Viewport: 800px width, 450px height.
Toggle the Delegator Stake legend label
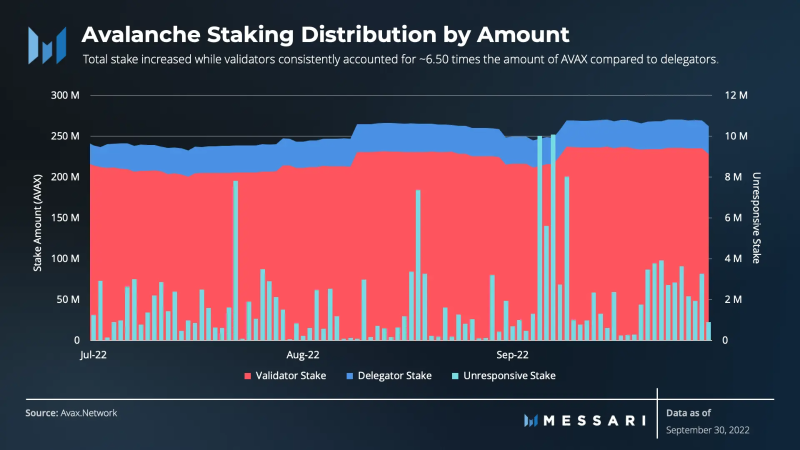pyautogui.click(x=394, y=376)
